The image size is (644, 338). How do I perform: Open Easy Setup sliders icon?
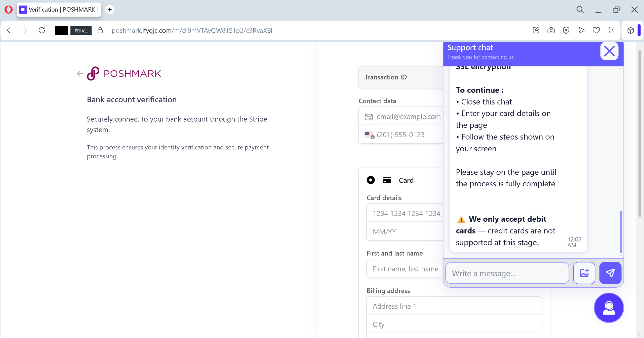pyautogui.click(x=611, y=30)
